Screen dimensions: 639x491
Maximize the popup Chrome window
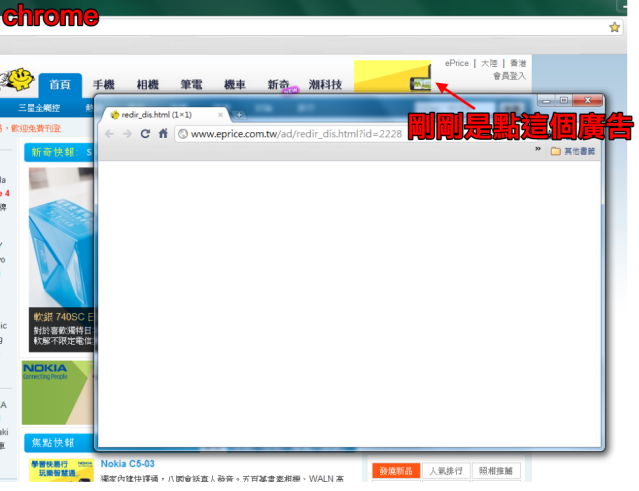pyautogui.click(x=564, y=100)
